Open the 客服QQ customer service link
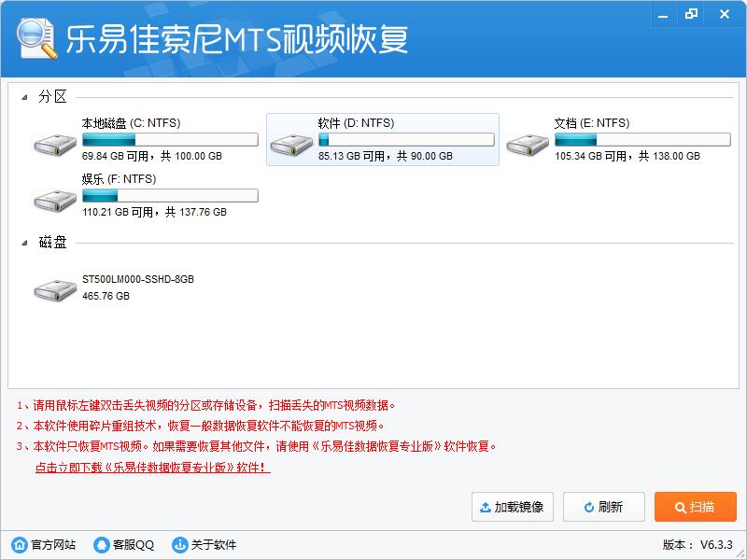The height and width of the screenshot is (560, 747). click(x=134, y=544)
